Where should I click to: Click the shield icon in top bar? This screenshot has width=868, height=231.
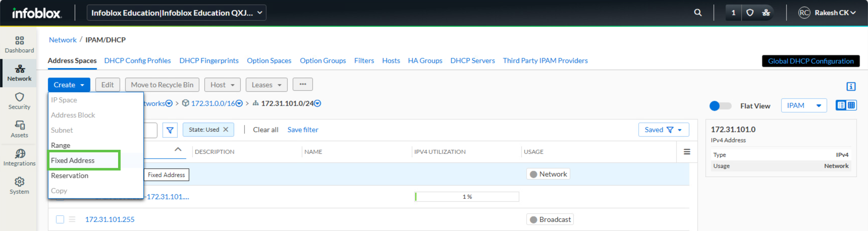click(x=750, y=13)
